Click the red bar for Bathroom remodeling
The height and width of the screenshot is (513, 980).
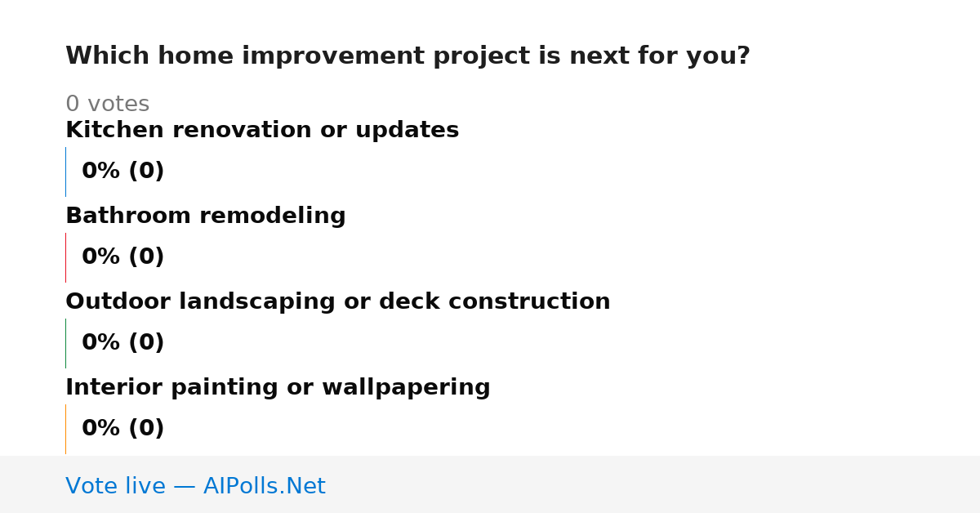tap(65, 257)
